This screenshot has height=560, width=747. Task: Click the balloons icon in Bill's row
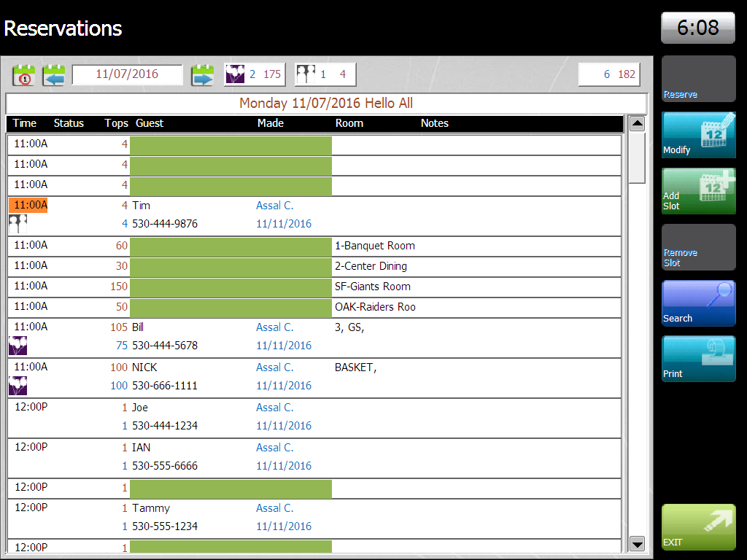[x=18, y=345]
